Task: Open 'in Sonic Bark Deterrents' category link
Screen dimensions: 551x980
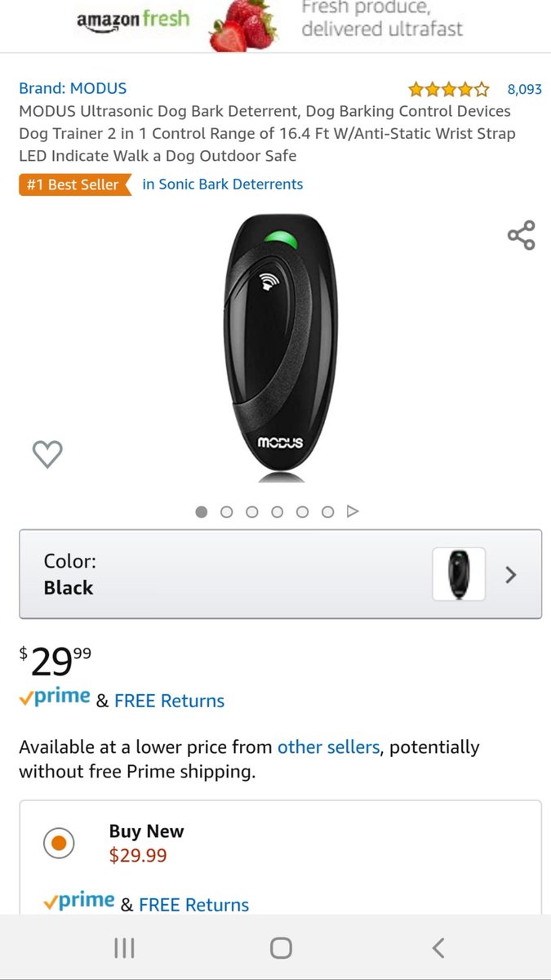Action: pos(223,185)
